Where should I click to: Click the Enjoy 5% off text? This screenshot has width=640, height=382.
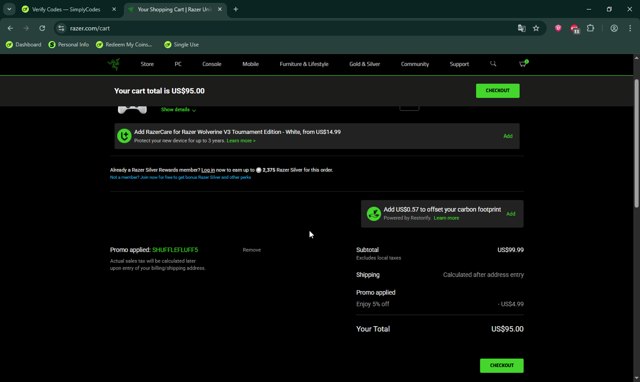(373, 304)
